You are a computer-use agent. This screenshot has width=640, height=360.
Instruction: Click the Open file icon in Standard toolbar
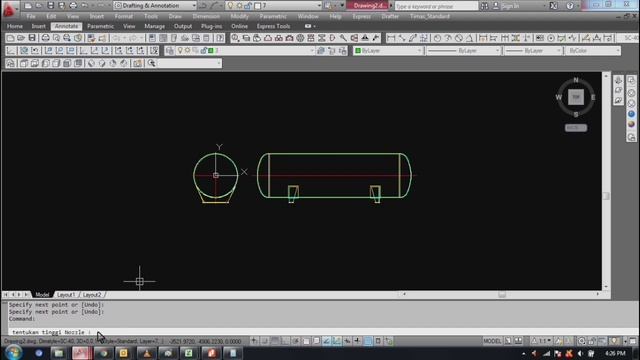click(21, 38)
